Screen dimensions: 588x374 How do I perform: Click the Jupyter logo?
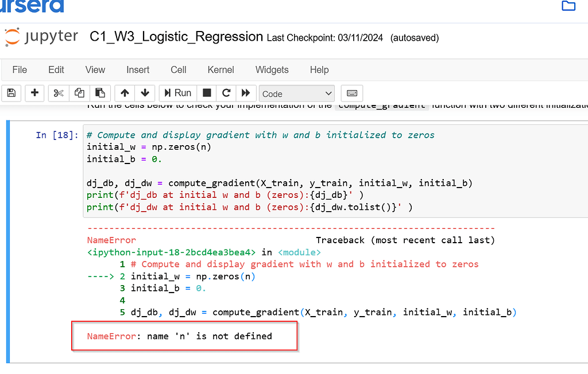(41, 36)
